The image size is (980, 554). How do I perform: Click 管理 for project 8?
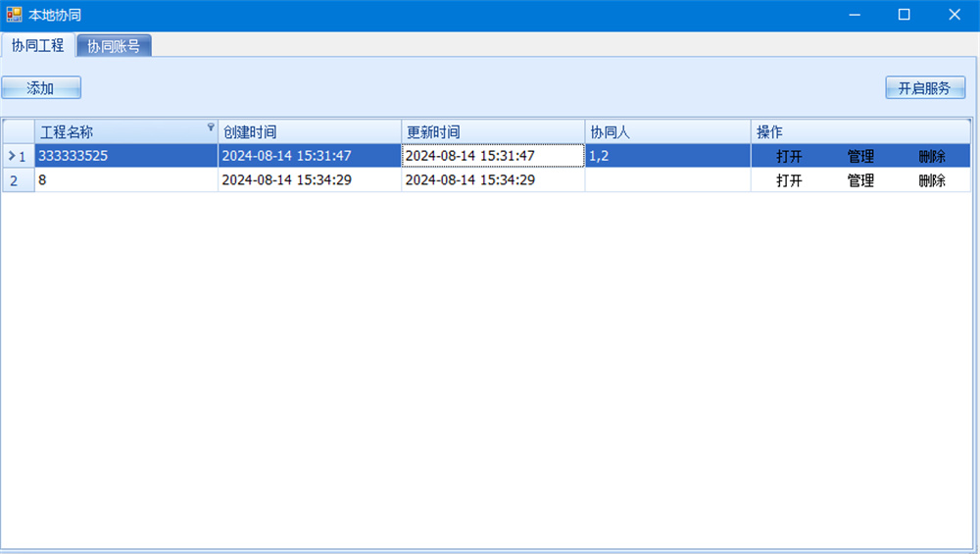click(x=860, y=180)
